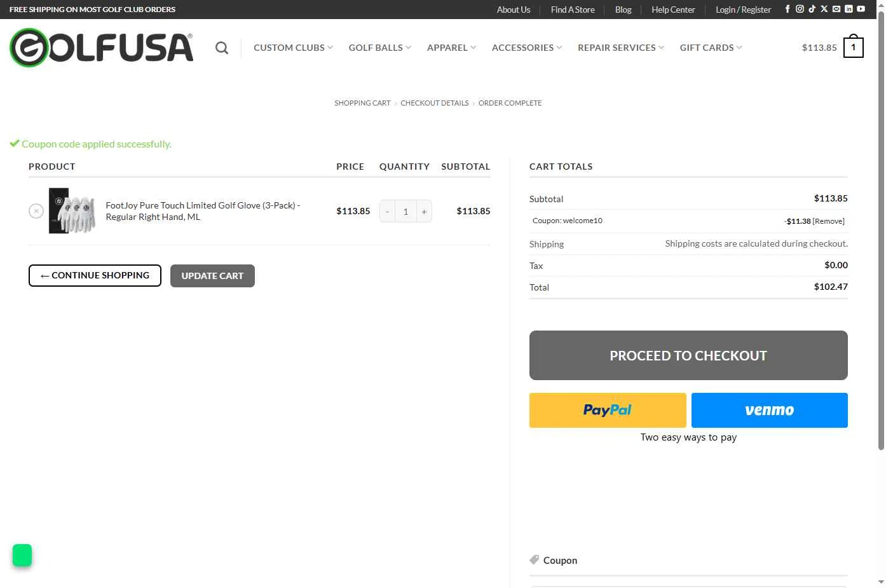Click Continue Shopping button
Image resolution: width=886 pixels, height=588 pixels.
pyautogui.click(x=95, y=275)
